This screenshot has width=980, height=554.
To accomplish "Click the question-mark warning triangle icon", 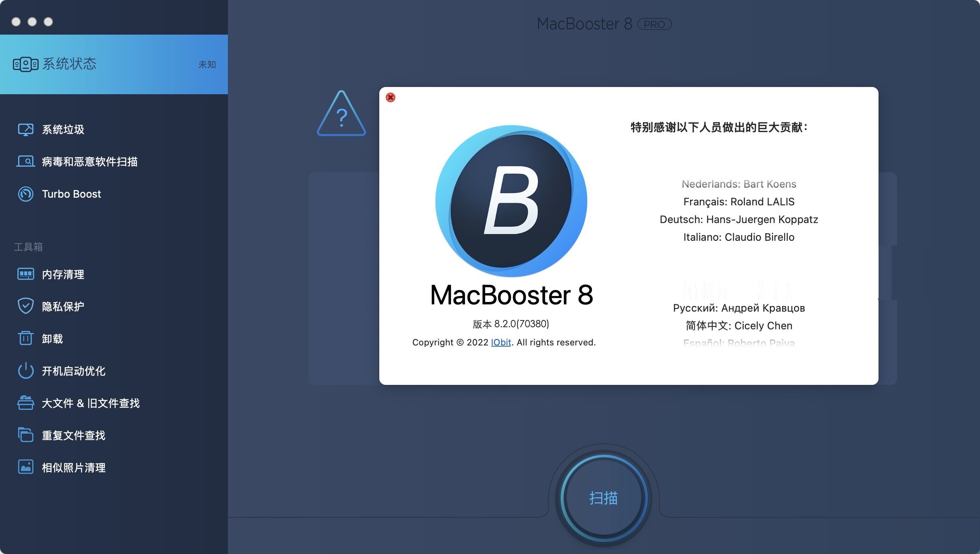I will coord(341,114).
